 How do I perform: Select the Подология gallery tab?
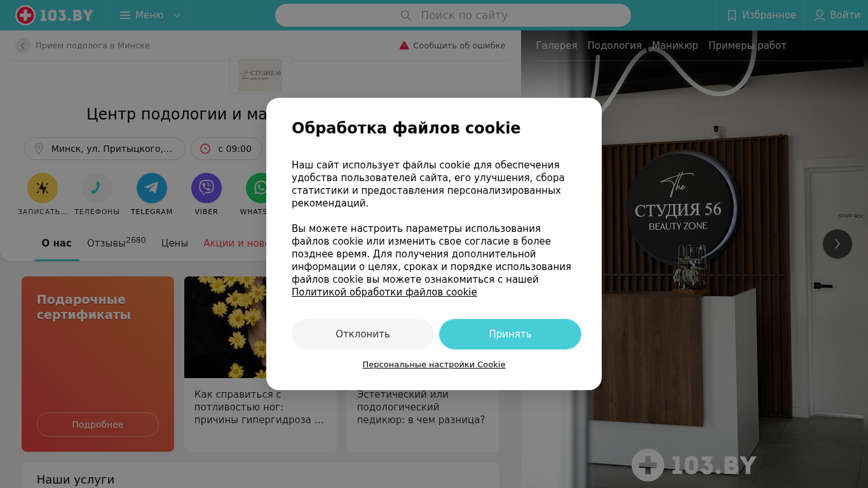(x=614, y=46)
